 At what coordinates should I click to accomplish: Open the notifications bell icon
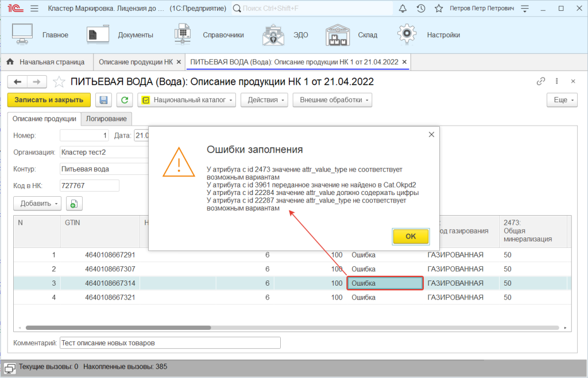(x=403, y=8)
